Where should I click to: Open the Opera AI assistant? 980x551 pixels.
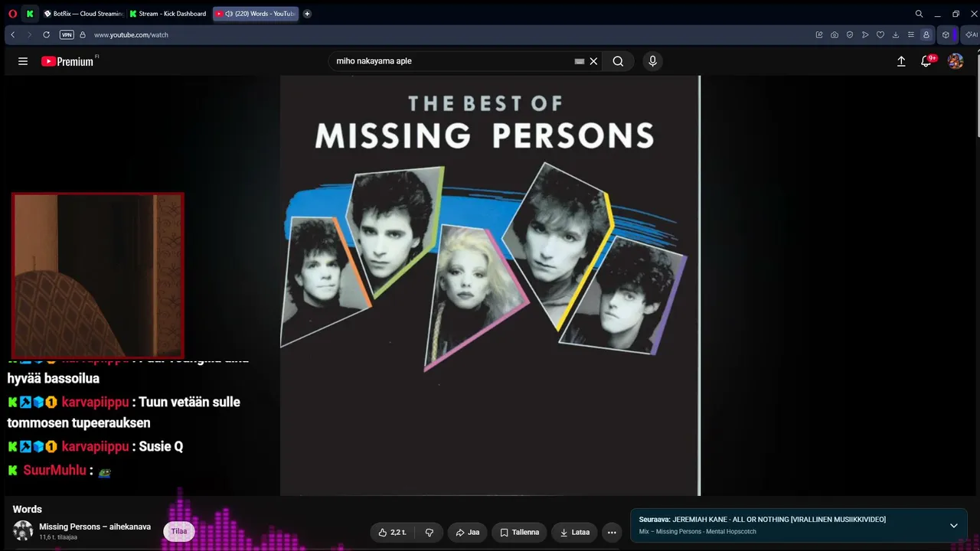[971, 34]
